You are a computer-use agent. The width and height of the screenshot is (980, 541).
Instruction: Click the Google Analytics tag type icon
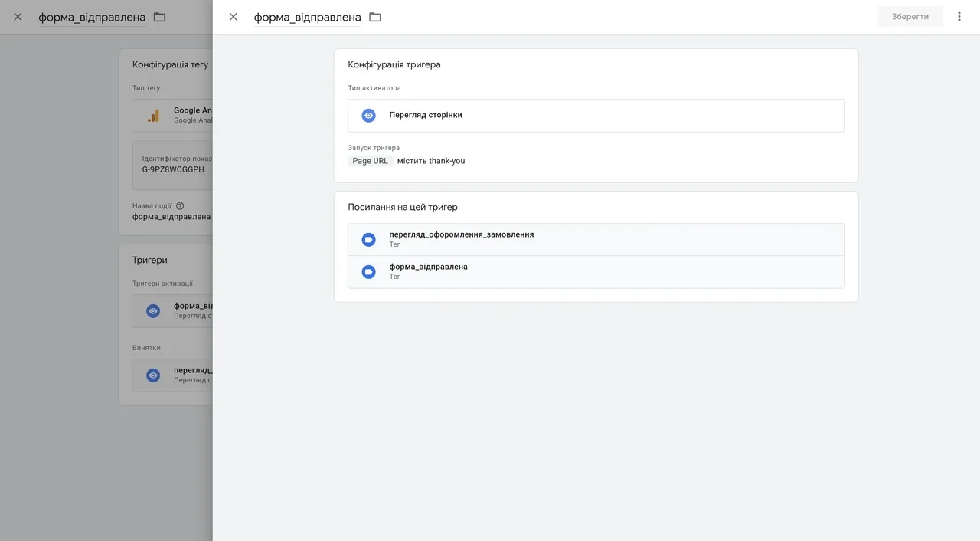click(x=153, y=116)
